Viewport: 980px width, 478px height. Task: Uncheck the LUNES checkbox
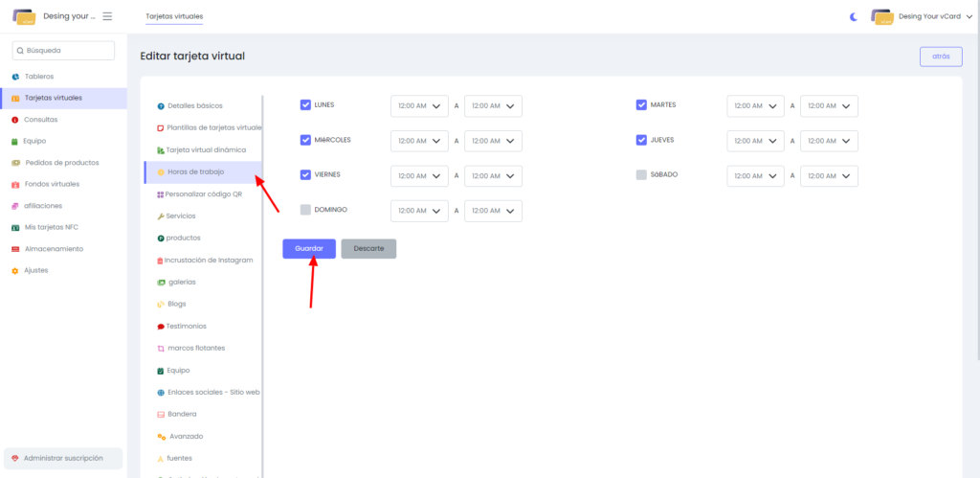coord(305,105)
